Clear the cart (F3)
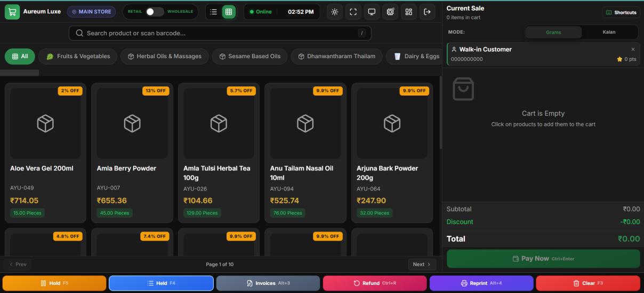The width and height of the screenshot is (644, 293). (x=588, y=283)
